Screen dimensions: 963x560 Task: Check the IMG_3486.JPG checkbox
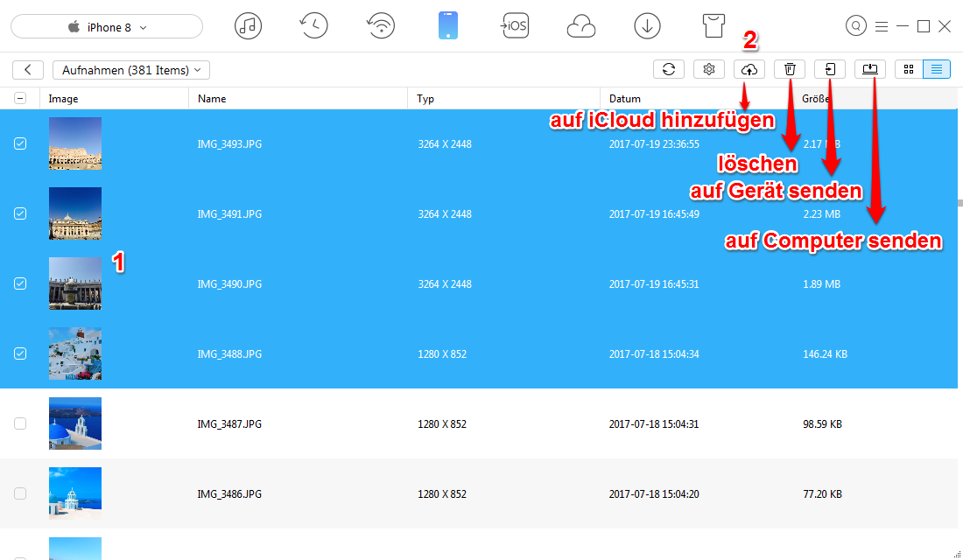[20, 493]
